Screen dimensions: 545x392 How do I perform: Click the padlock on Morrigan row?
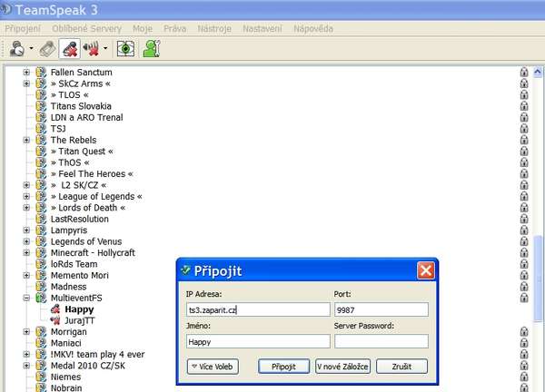524,331
